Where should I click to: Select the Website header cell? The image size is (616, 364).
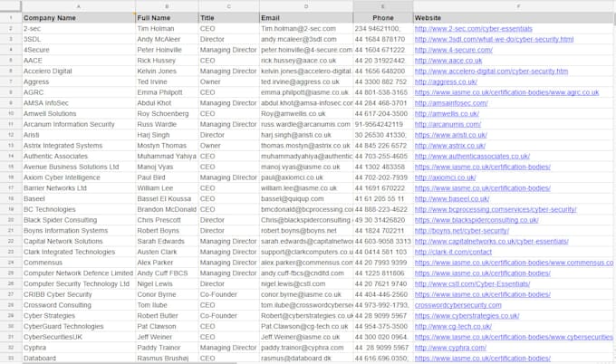(515, 18)
